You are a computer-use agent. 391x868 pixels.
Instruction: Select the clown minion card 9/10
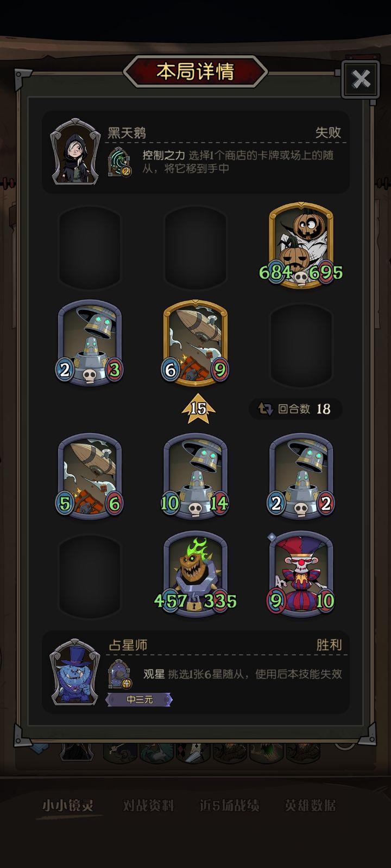click(301, 574)
